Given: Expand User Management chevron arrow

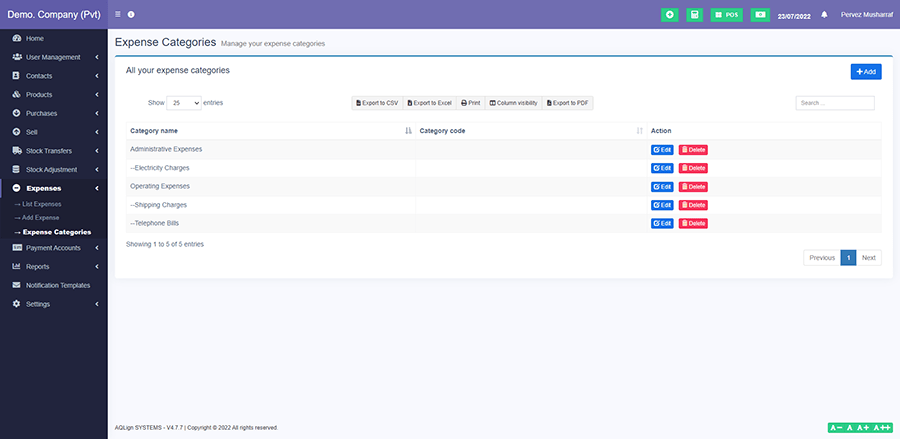Looking at the screenshot, I should (97, 57).
